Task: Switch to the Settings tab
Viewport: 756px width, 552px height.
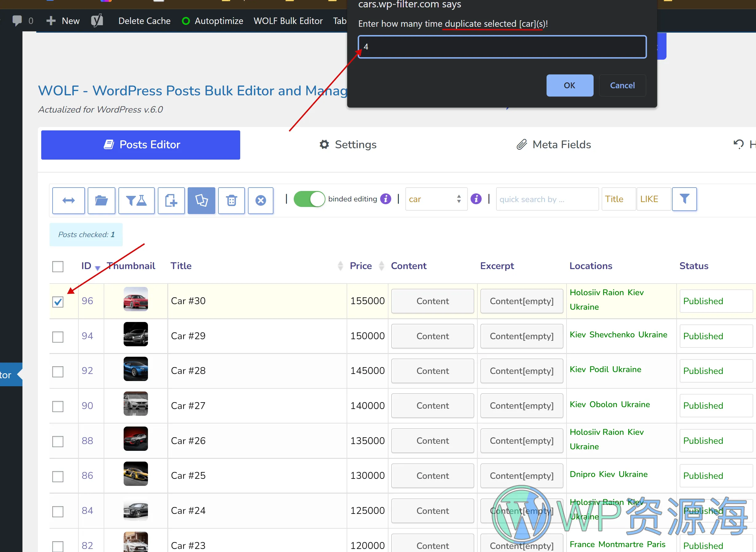Action: (x=348, y=145)
